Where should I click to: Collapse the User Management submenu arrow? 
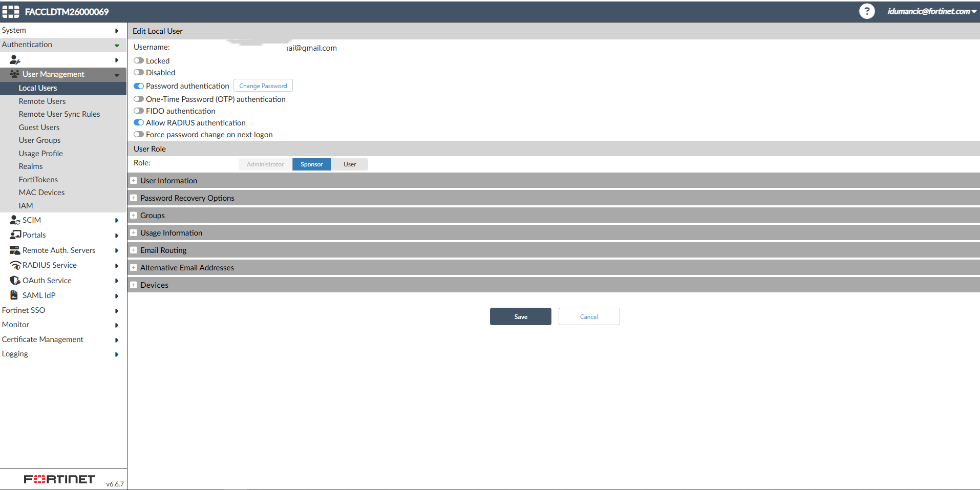pos(117,75)
